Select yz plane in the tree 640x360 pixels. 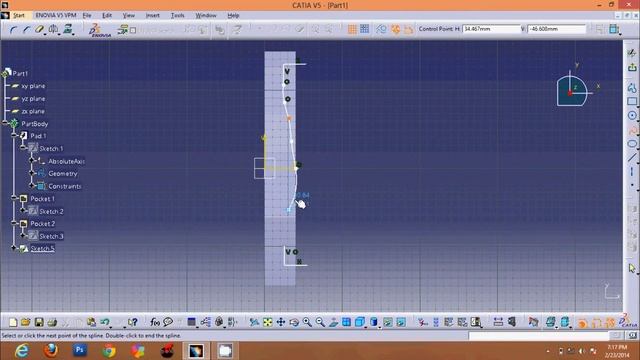33,99
